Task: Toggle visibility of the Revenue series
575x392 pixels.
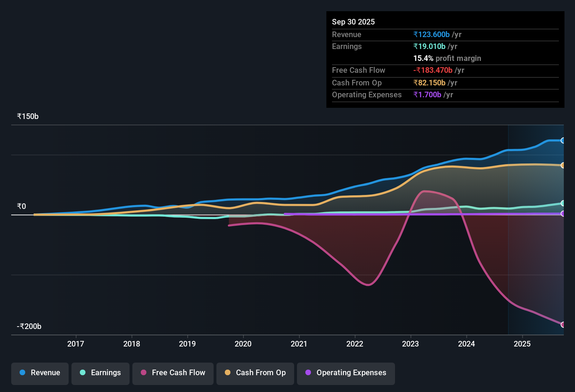Action: click(40, 373)
